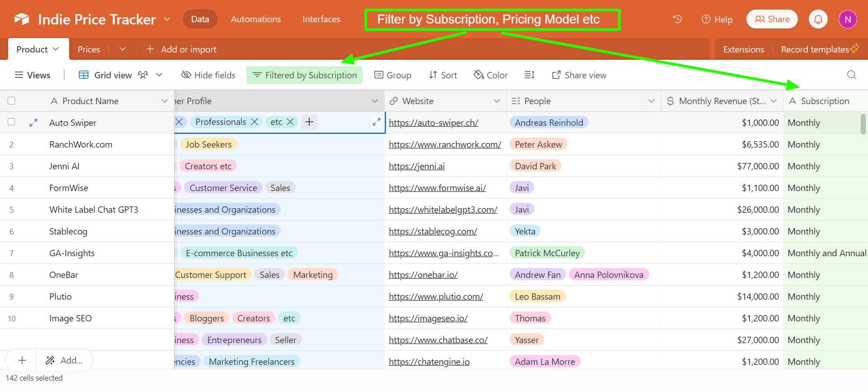Open the Product table tab chevron
Screen dimensions: 868x392
[x=56, y=49]
